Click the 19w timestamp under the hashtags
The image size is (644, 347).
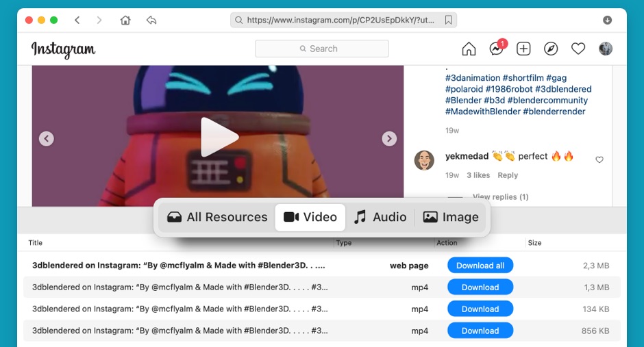coord(452,131)
